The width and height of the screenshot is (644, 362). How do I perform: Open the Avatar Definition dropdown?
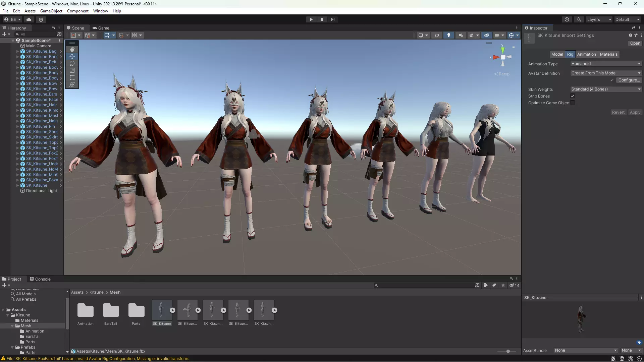(606, 73)
